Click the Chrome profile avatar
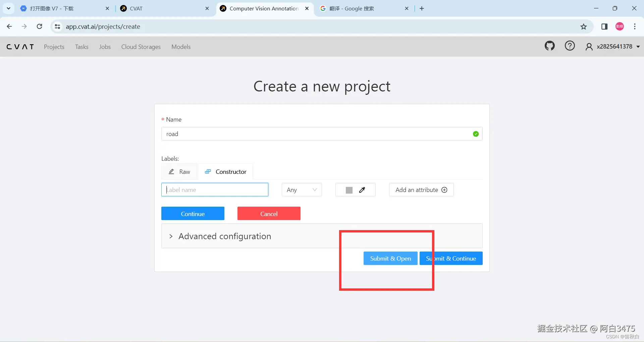 620,26
